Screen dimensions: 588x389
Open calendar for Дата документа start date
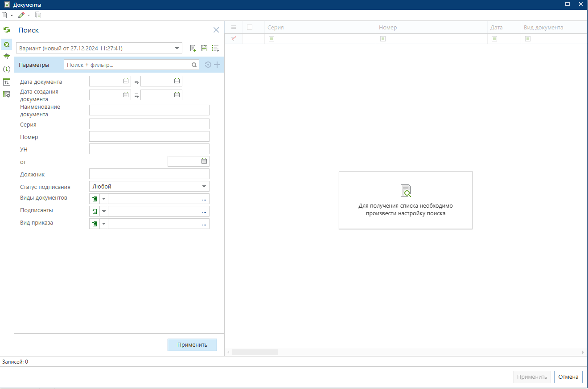point(126,81)
